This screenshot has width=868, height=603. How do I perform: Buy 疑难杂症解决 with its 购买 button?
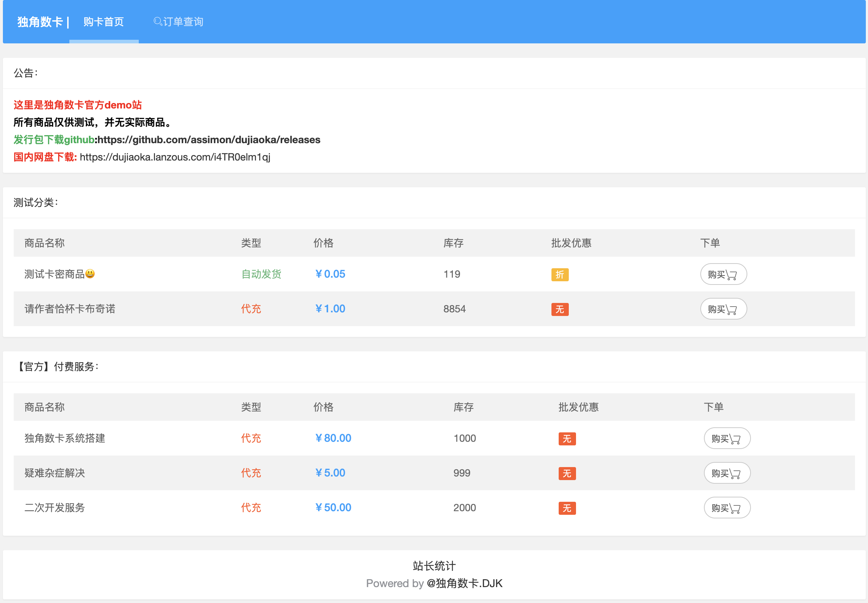(x=727, y=473)
